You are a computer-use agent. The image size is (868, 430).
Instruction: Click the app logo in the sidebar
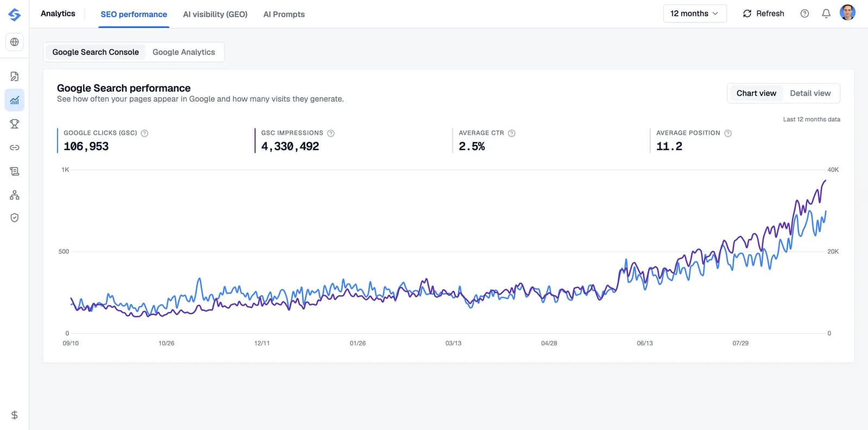(x=15, y=15)
